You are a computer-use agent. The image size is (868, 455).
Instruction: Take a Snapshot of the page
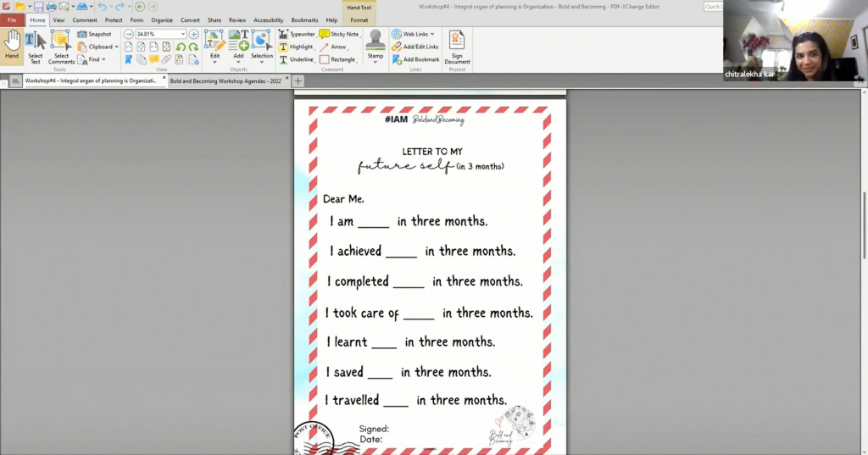point(94,34)
